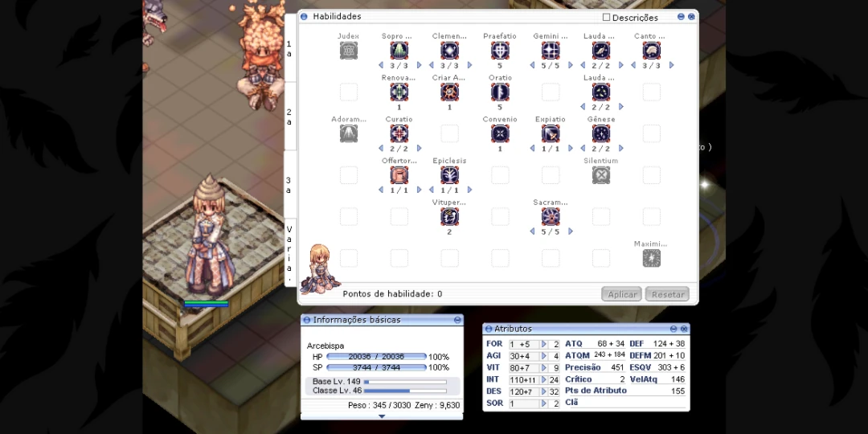Click the Convenio skill icon
Image resolution: width=868 pixels, height=434 pixels.
500,134
